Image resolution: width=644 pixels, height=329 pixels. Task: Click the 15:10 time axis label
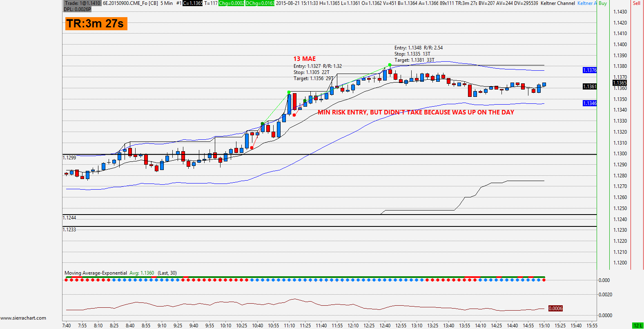(544, 326)
